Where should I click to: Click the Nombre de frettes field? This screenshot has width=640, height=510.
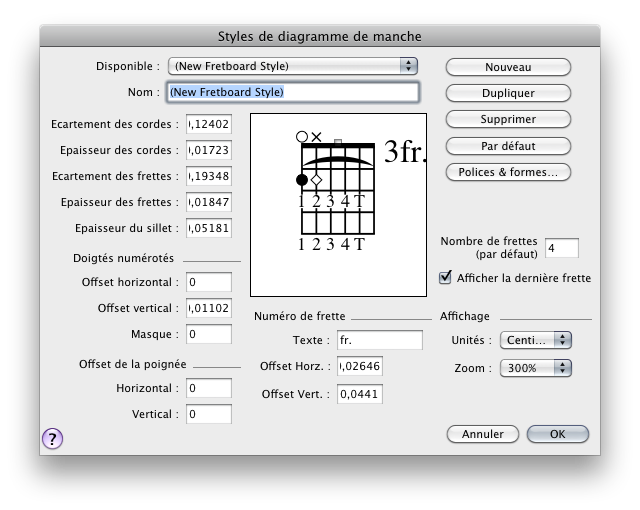[x=562, y=247]
